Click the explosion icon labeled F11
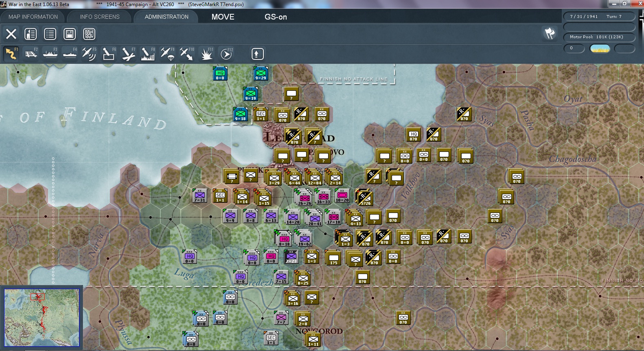 pos(206,54)
